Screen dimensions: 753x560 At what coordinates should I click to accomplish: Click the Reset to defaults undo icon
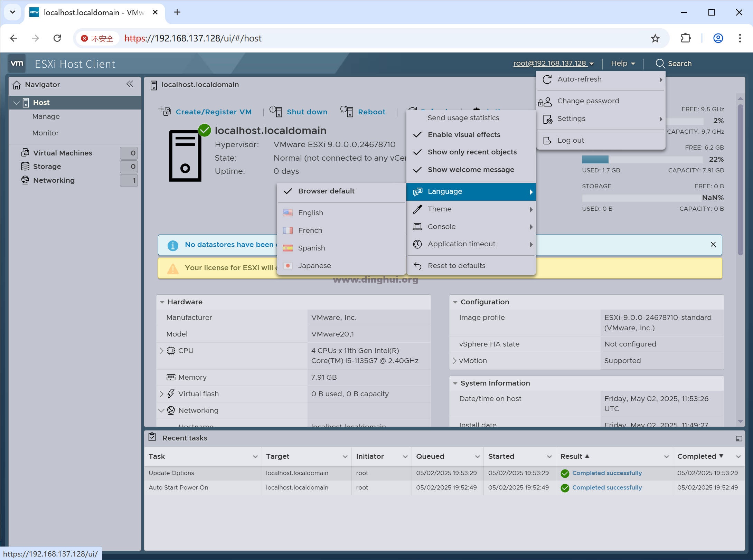point(417,266)
